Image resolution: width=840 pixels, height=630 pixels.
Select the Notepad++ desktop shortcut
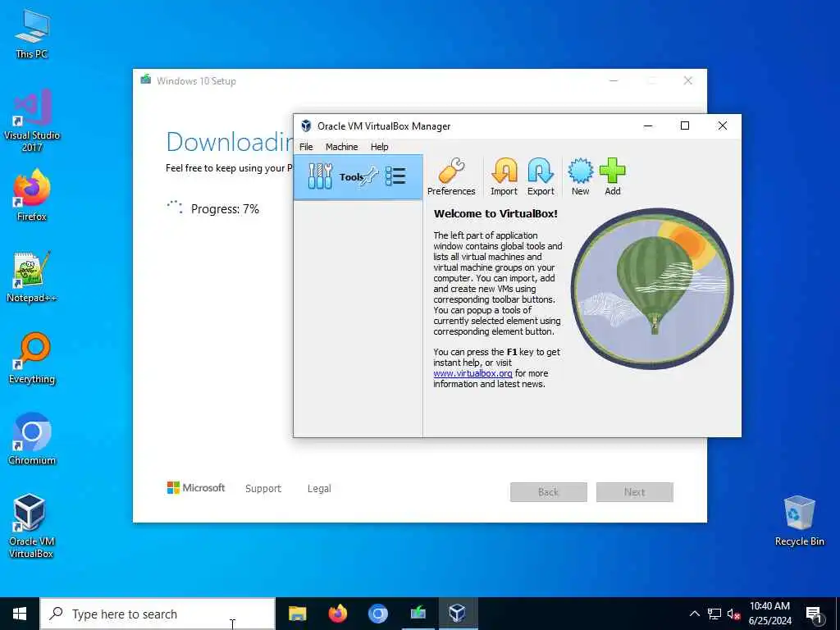[32, 277]
